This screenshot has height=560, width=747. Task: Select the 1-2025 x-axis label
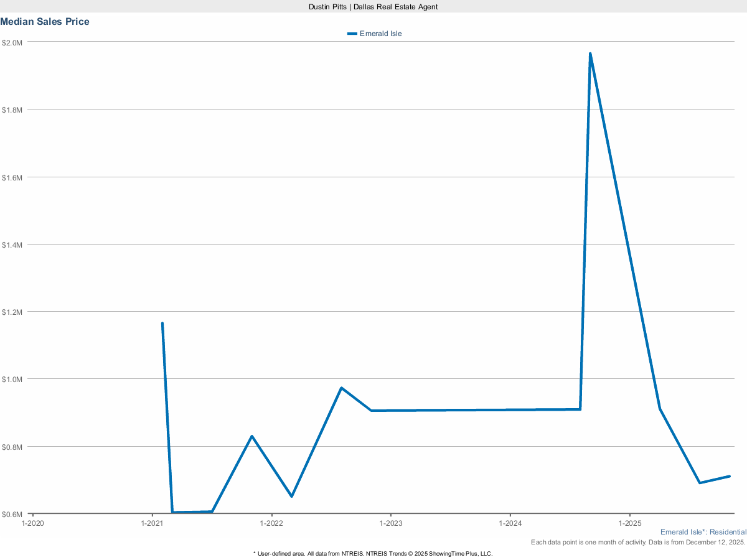[x=629, y=523]
